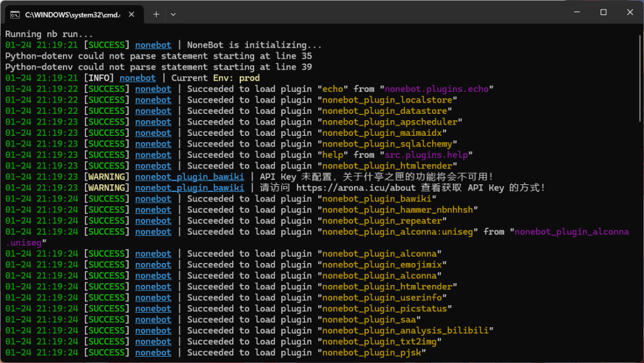This screenshot has width=644, height=363.
Task: Click the "prod" environment value
Action: (249, 78)
